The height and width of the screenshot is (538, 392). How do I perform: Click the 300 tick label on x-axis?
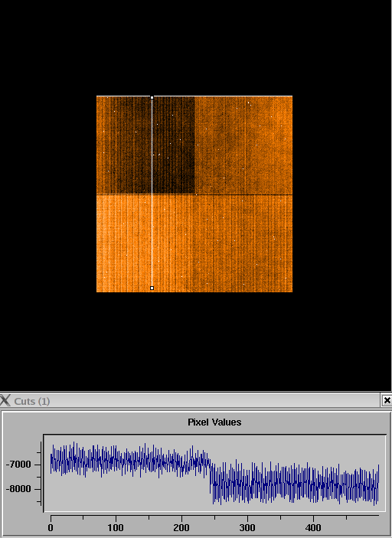tap(247, 527)
